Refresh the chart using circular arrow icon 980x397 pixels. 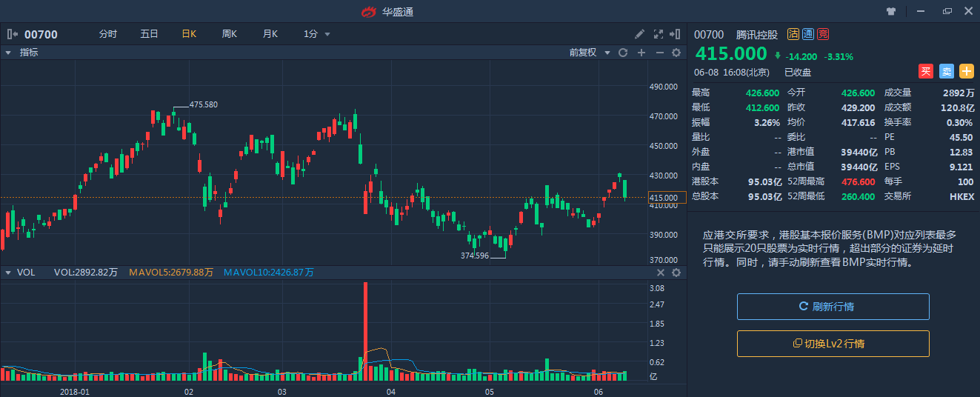point(623,53)
